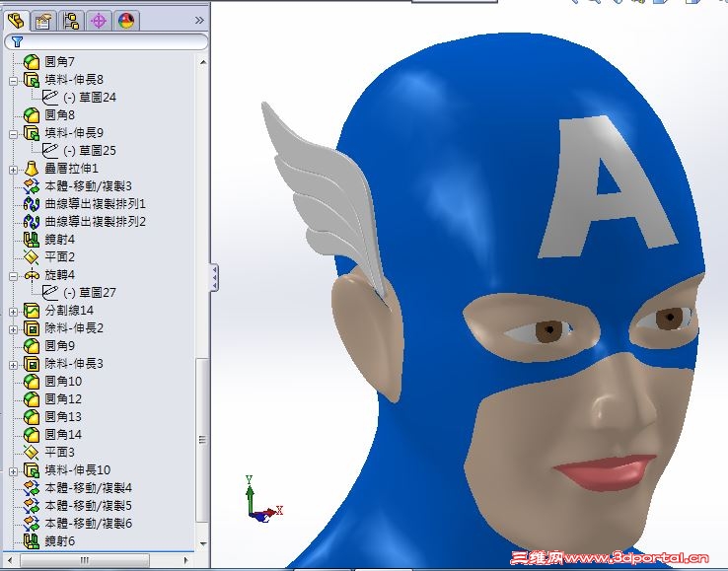
Task: Select the 曲線導出複製排列2 pattern icon
Action: 32,222
